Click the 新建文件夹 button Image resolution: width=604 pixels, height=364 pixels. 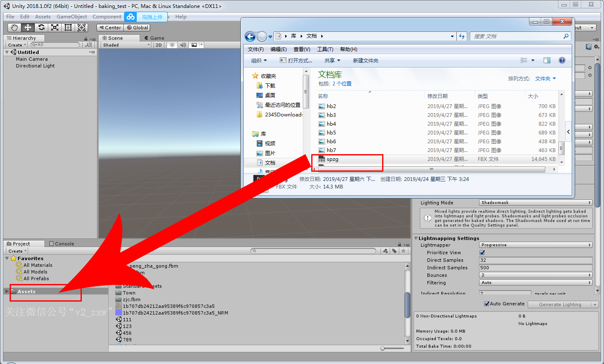coord(365,60)
